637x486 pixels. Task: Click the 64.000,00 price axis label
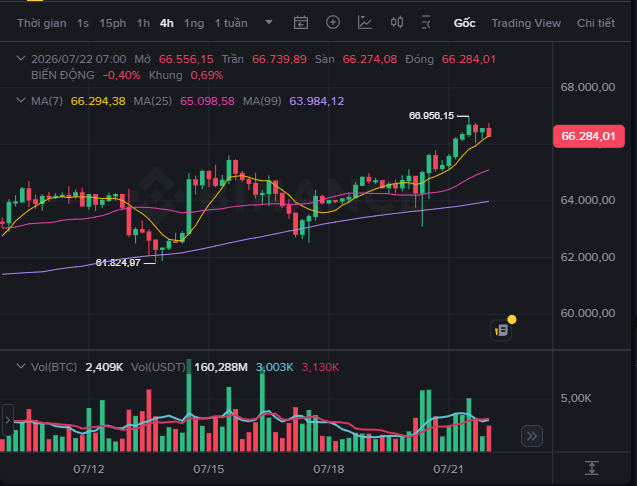click(588, 200)
